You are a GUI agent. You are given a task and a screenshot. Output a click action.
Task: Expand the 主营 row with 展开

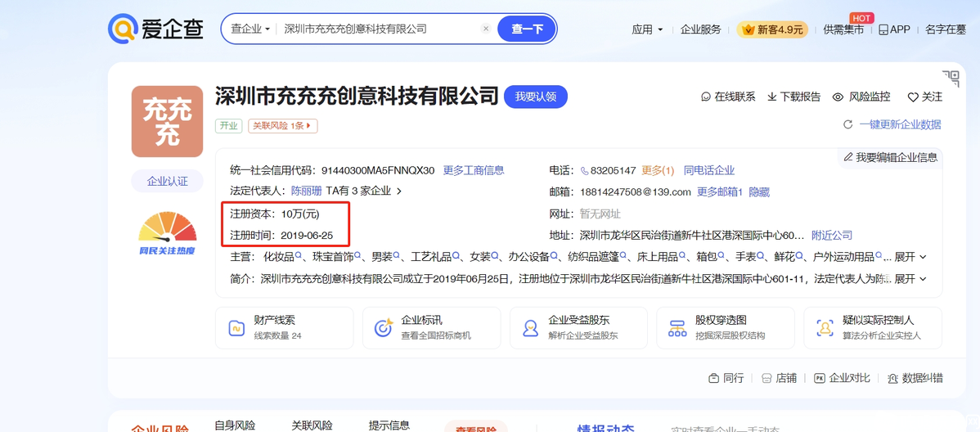910,257
